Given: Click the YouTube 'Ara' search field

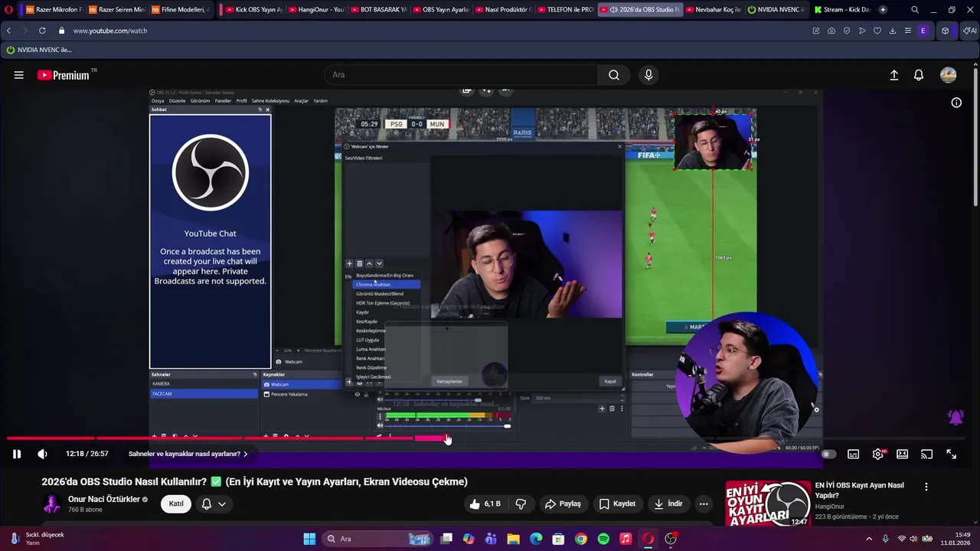Looking at the screenshot, I should (x=462, y=75).
